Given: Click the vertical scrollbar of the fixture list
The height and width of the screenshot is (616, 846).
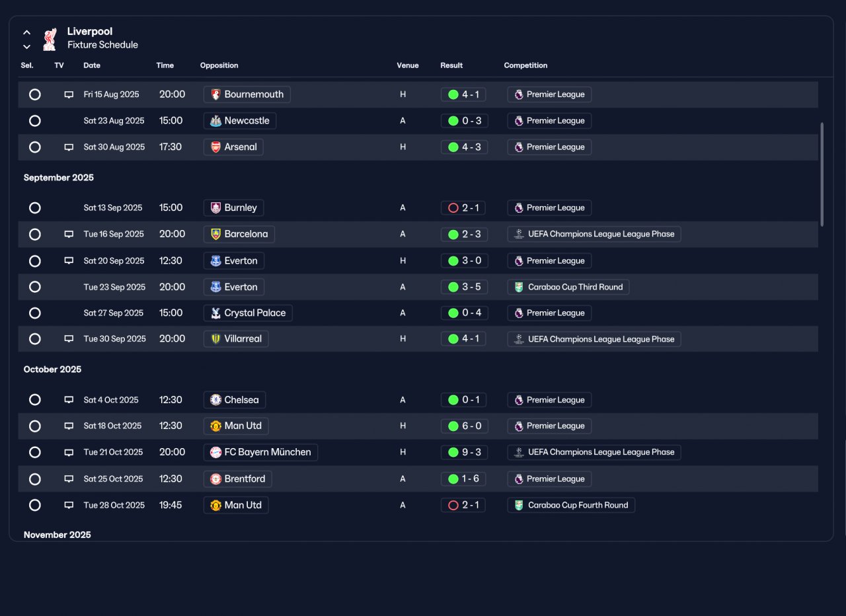Looking at the screenshot, I should pyautogui.click(x=822, y=174).
